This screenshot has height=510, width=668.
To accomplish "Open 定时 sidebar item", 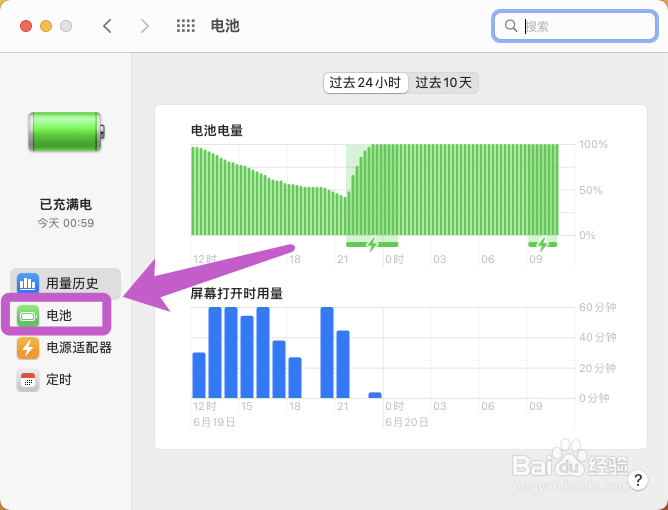I will 65,379.
